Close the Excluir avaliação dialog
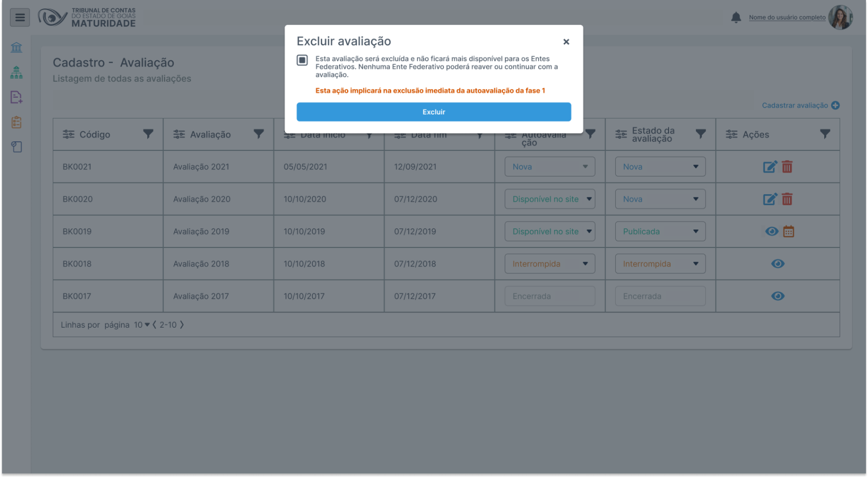Image resolution: width=868 pixels, height=477 pixels. point(566,42)
